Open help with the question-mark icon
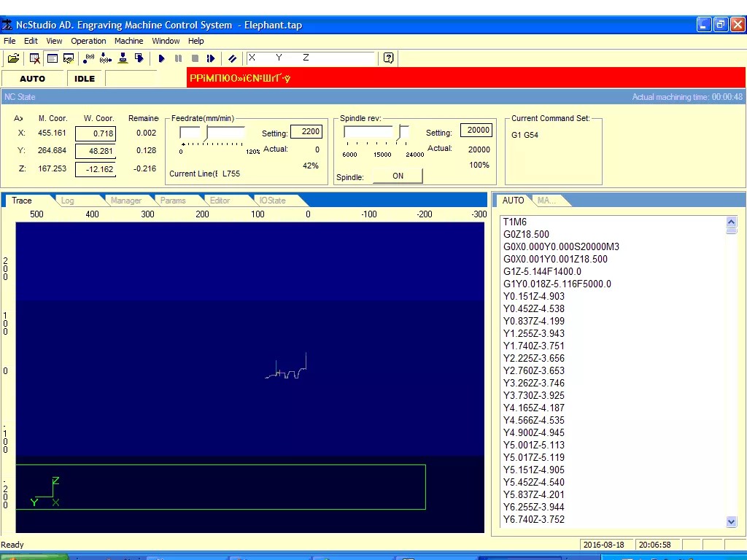The image size is (747, 560). [x=389, y=58]
